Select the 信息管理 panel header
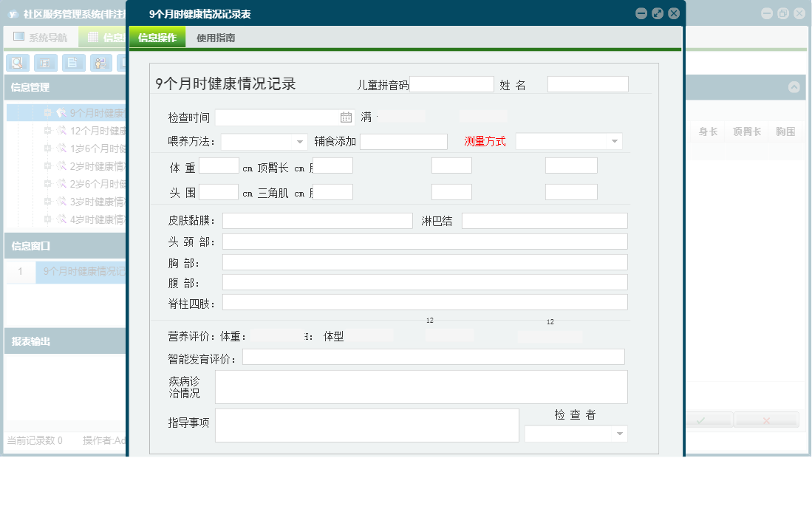Image resolution: width=812 pixels, height=506 pixels. point(65,87)
